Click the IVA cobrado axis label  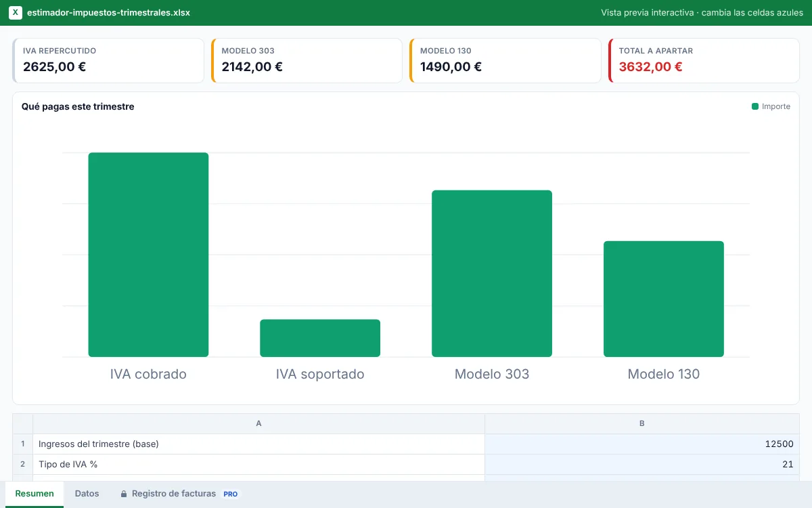coord(148,374)
